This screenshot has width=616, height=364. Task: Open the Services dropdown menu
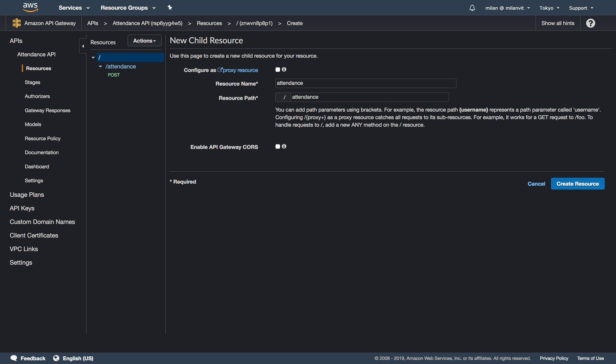[74, 8]
